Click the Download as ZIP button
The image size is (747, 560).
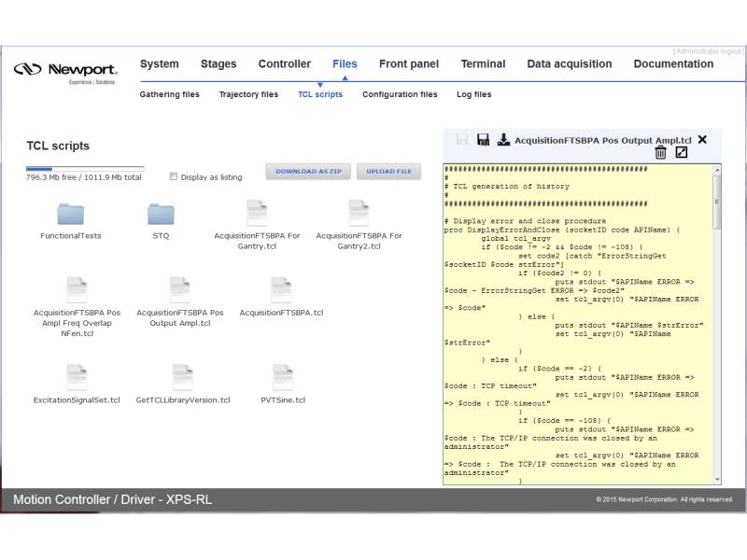[307, 172]
